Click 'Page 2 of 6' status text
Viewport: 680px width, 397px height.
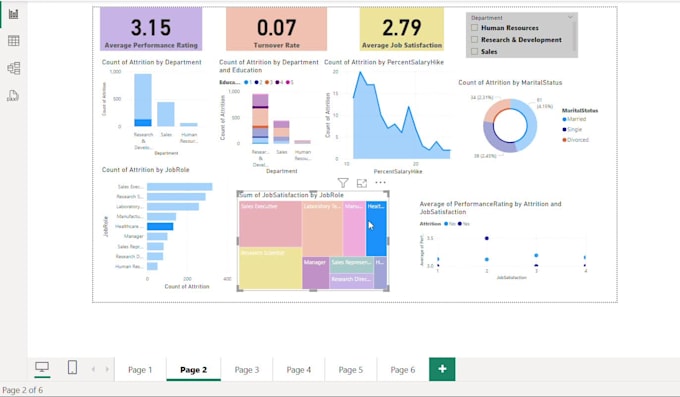coord(23,390)
